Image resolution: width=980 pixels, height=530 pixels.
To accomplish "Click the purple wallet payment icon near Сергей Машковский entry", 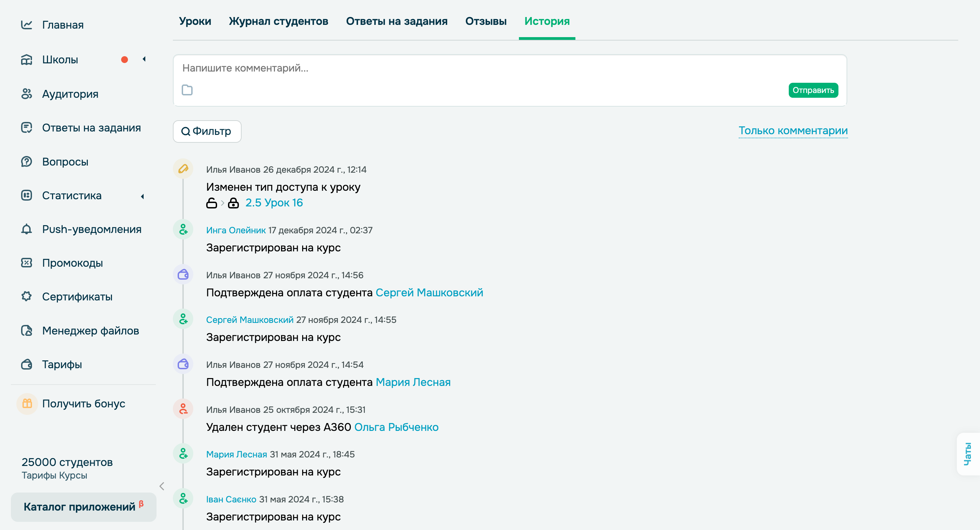I will pyautogui.click(x=183, y=275).
